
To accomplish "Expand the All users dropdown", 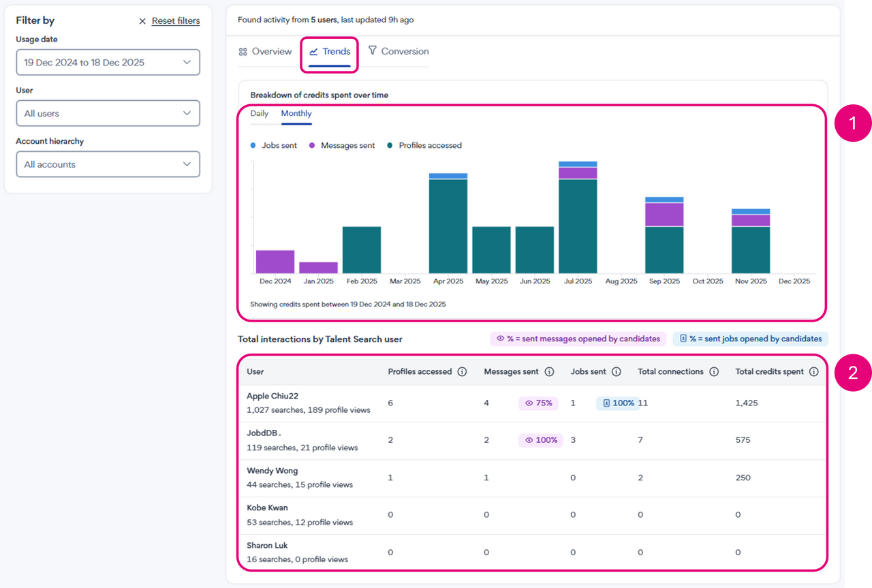I will (x=108, y=114).
